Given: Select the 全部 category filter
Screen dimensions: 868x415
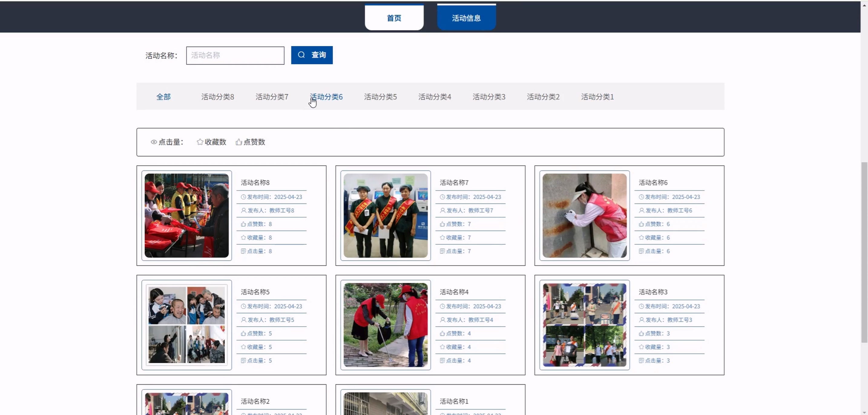Looking at the screenshot, I should click(x=163, y=97).
